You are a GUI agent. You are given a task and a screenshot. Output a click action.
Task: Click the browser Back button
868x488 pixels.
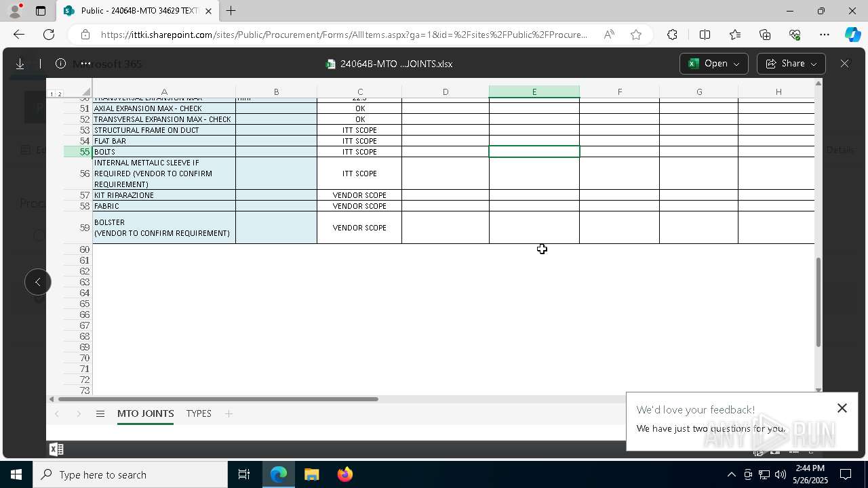(x=19, y=35)
